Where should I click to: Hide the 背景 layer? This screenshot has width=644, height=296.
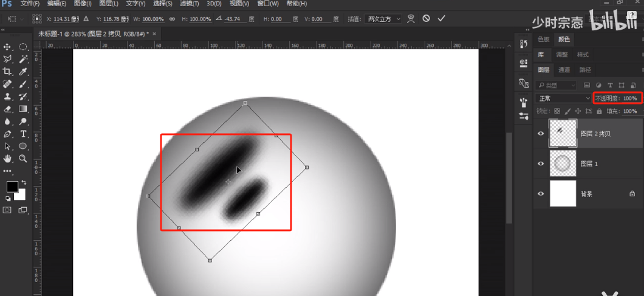click(541, 194)
